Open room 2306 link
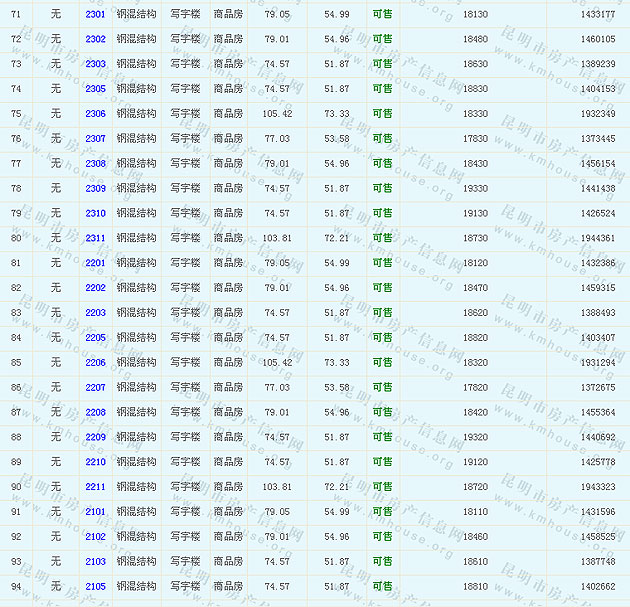This screenshot has height=607, width=630. pos(95,114)
